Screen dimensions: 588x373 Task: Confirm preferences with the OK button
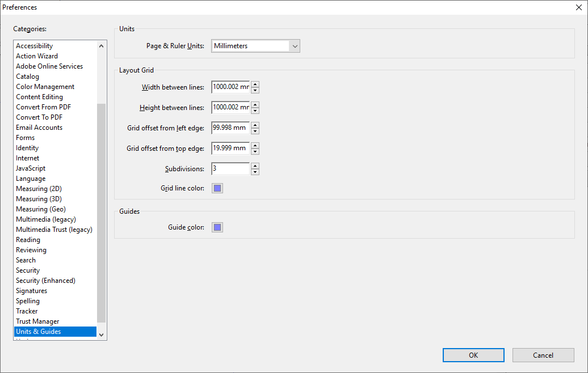pos(473,355)
